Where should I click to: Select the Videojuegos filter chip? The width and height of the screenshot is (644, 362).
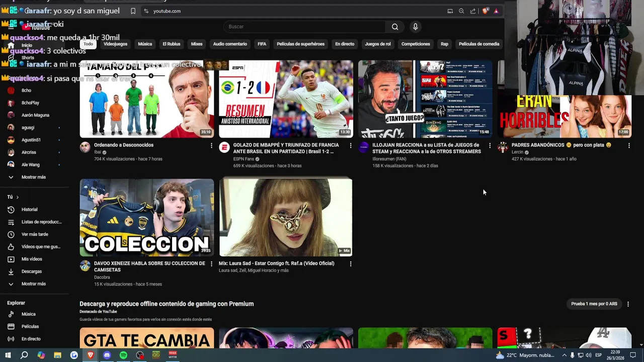(116, 44)
